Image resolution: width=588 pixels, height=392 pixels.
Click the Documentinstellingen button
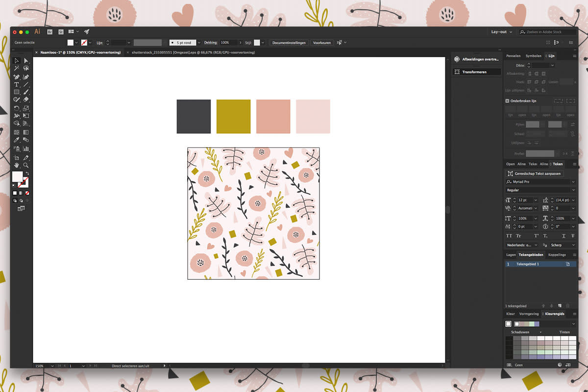tap(289, 43)
